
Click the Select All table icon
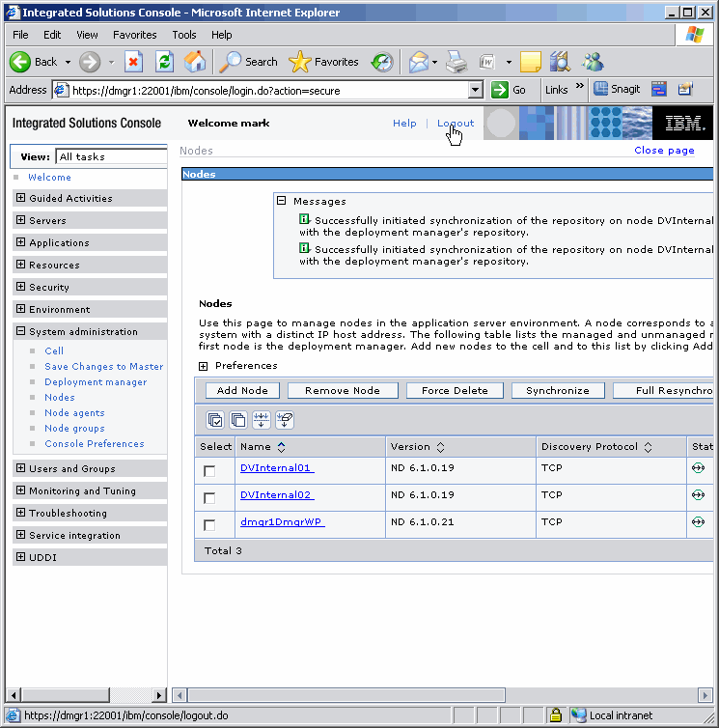pos(215,420)
